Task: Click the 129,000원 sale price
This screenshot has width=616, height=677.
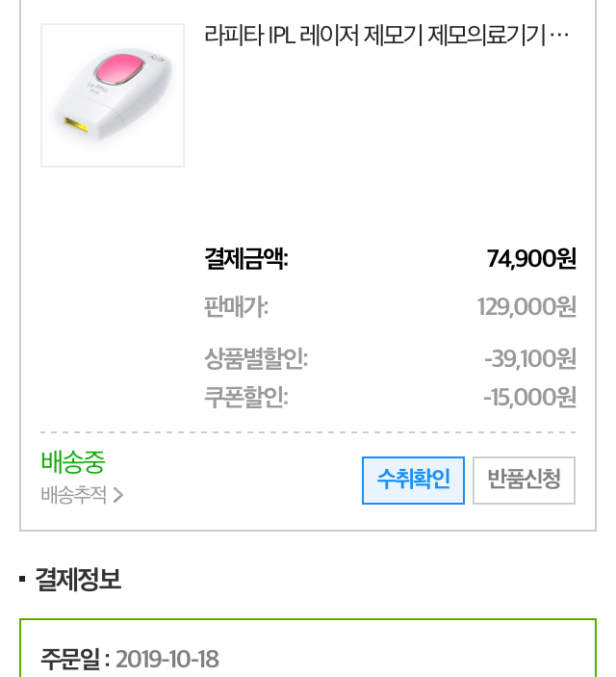Action: point(526,307)
